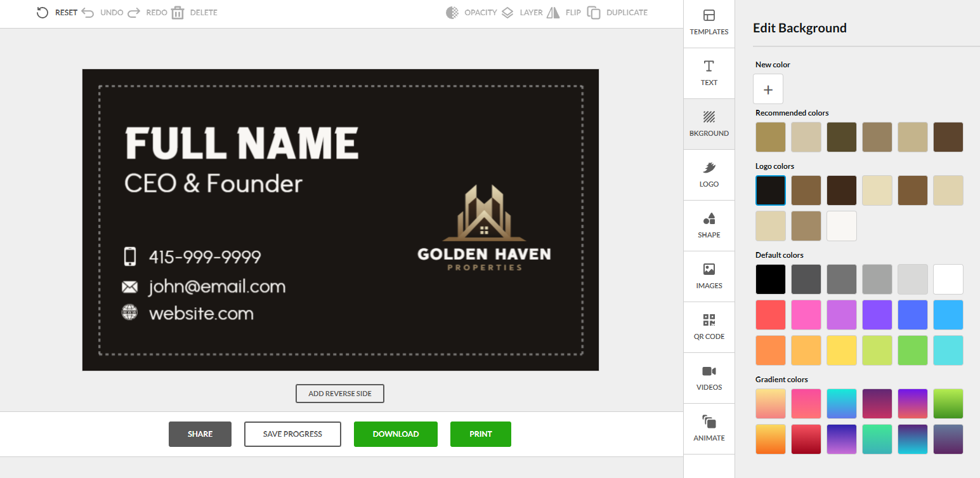Redo the last action
This screenshot has height=478, width=980.
[147, 13]
